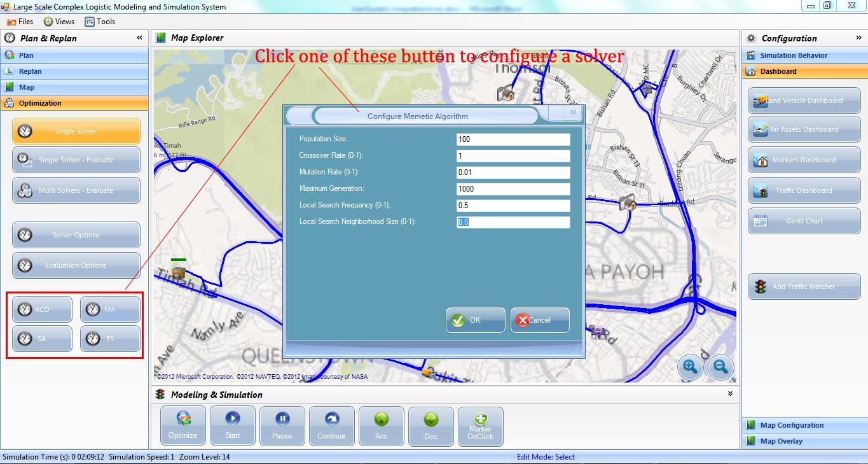The width and height of the screenshot is (868, 464).
Task: Click the Optimize button icon
Action: click(x=183, y=419)
